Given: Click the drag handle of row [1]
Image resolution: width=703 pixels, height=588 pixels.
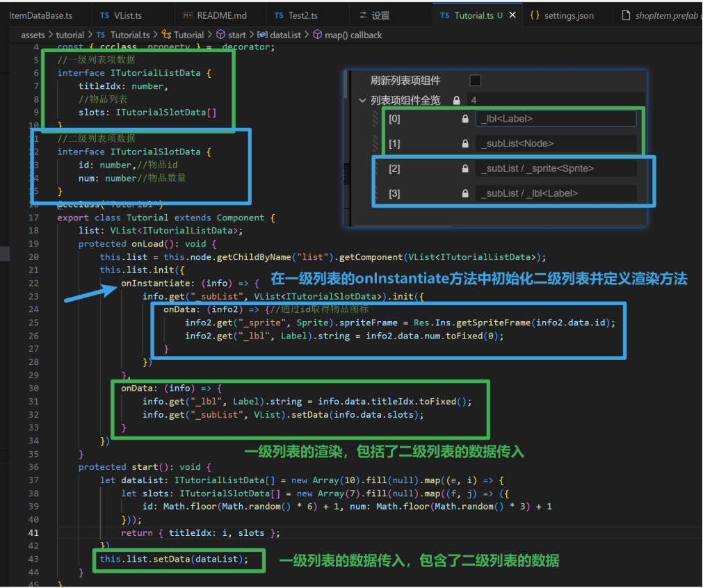Looking at the screenshot, I should click(375, 143).
